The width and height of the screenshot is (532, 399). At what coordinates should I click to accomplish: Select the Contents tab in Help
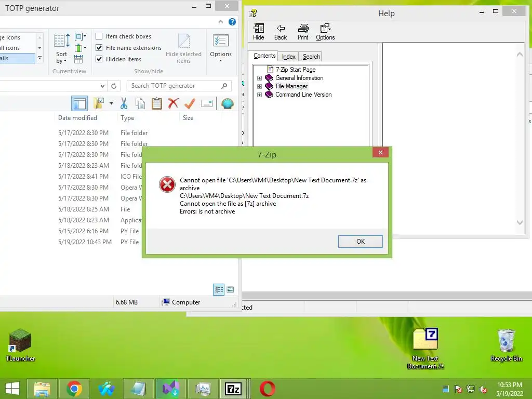264,56
